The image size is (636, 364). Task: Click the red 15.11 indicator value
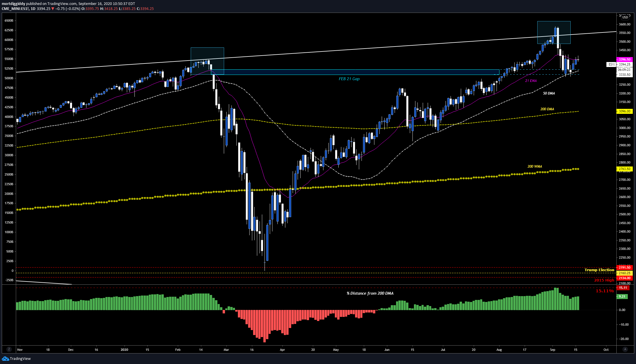click(x=623, y=288)
